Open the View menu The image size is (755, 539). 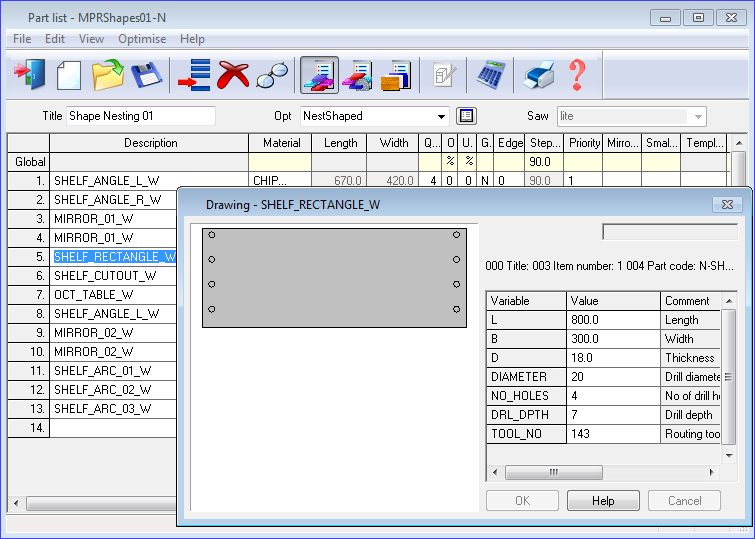pos(91,39)
